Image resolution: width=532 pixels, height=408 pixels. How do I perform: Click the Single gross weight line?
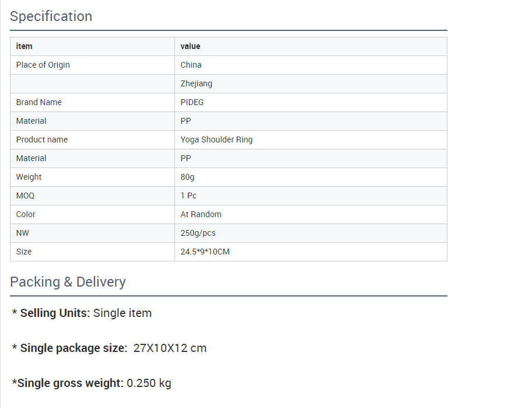tap(92, 383)
